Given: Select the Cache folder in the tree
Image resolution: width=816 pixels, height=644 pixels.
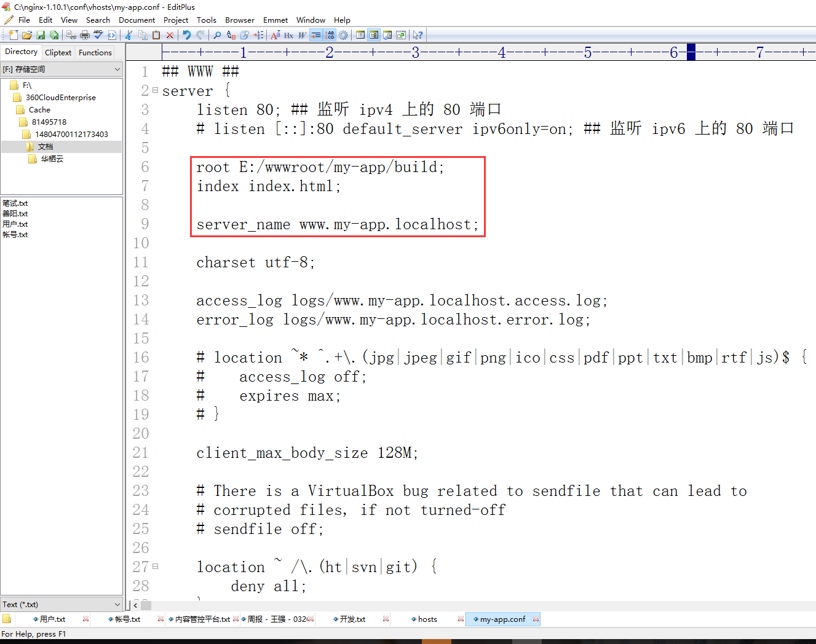Looking at the screenshot, I should pyautogui.click(x=34, y=110).
